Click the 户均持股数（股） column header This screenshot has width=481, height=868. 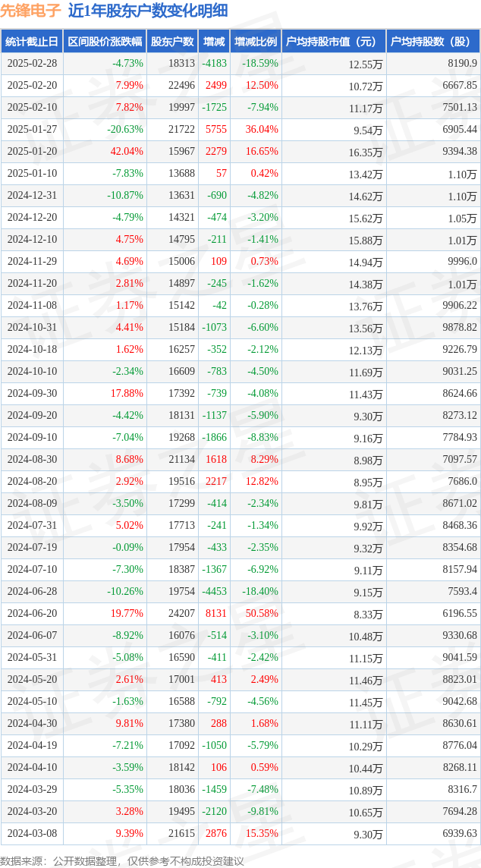(432, 42)
